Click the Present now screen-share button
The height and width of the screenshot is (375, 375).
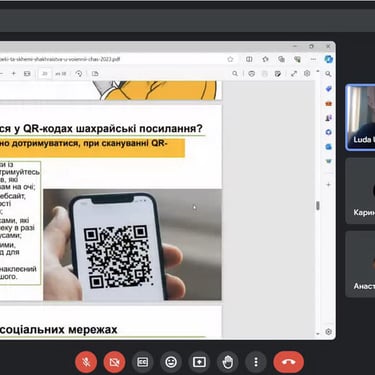coord(199,362)
